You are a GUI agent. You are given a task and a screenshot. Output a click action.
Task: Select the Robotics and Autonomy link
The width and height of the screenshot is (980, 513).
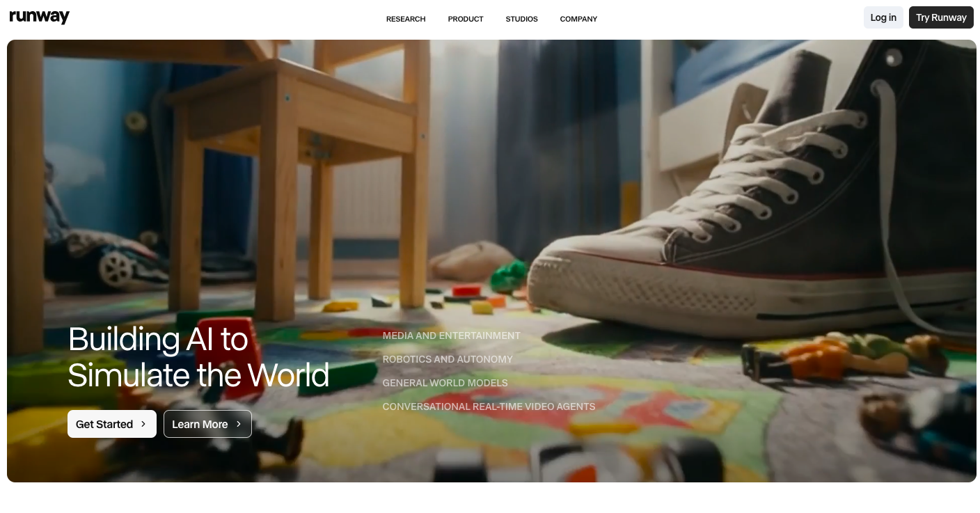[x=447, y=359]
